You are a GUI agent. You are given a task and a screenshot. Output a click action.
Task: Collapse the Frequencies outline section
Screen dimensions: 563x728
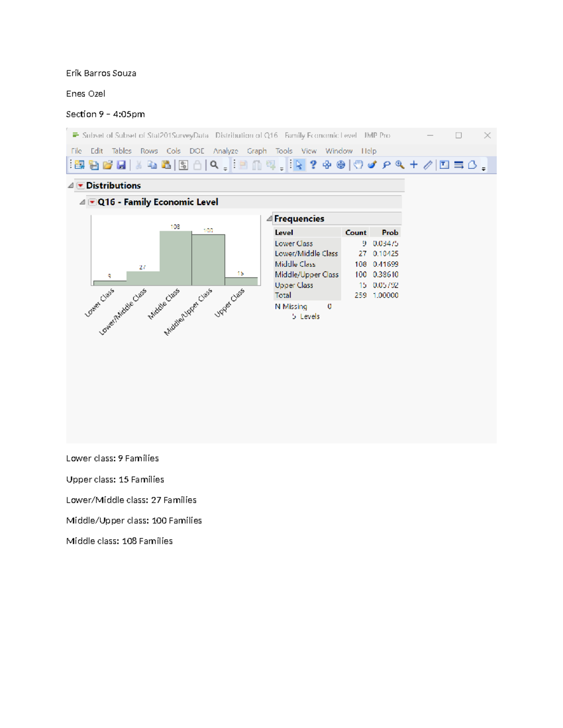click(x=270, y=218)
